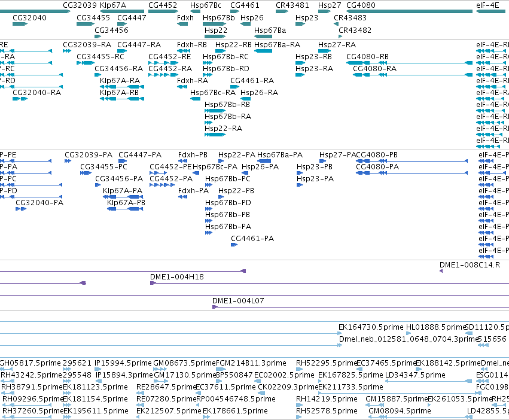509x420 pixels.
Task: Click the Dmel_neb_012581_0648_0704.3prime label
Action: tap(409, 339)
